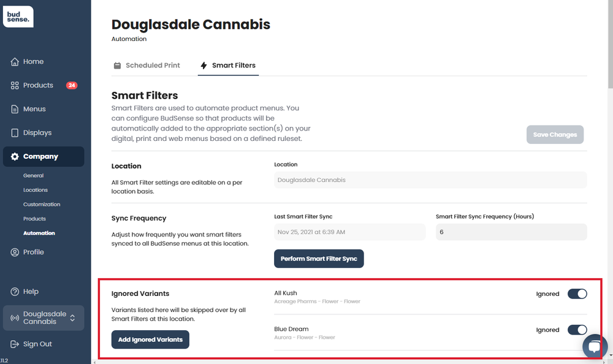Switch to the Scheduled Print tab
Screen dimensions: 613x364
pyautogui.click(x=147, y=66)
